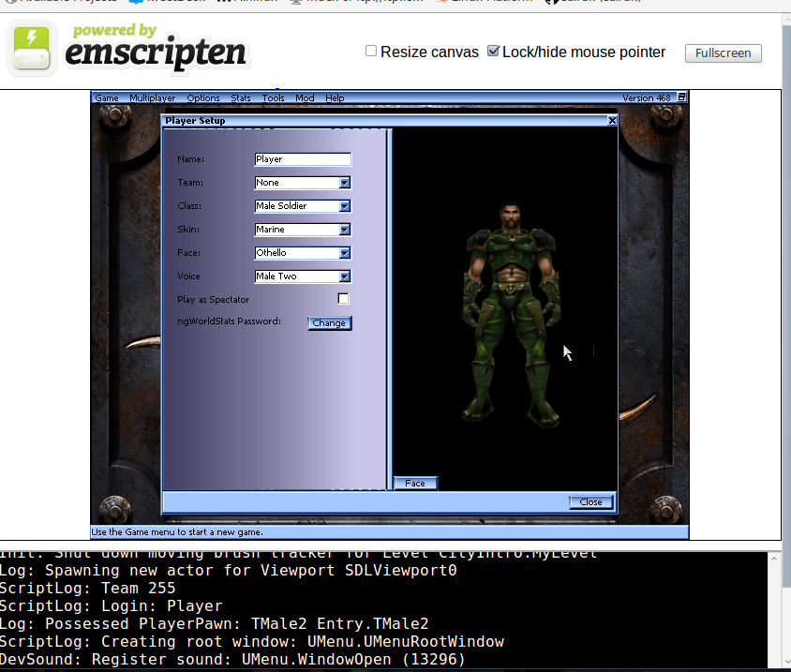This screenshot has width=791, height=672.
Task: Open the Team dropdown
Action: coord(345,182)
